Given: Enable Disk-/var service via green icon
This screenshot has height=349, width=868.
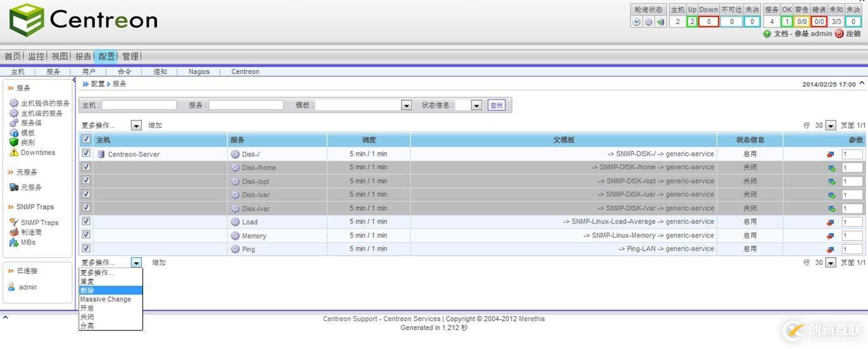Looking at the screenshot, I should click(x=831, y=209).
